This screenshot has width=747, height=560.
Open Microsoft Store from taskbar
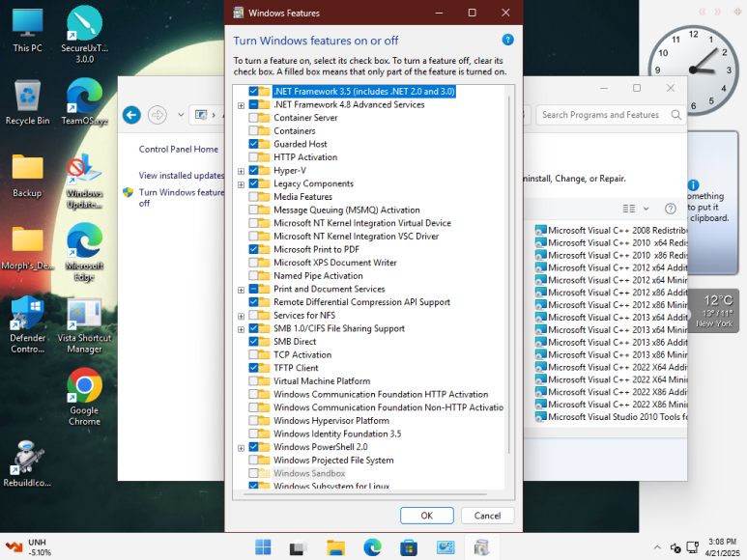[409, 547]
